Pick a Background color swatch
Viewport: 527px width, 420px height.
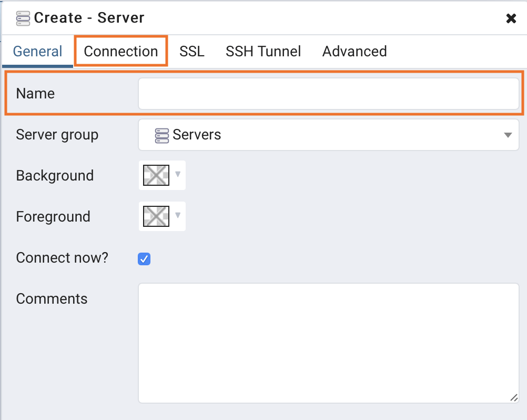(156, 175)
